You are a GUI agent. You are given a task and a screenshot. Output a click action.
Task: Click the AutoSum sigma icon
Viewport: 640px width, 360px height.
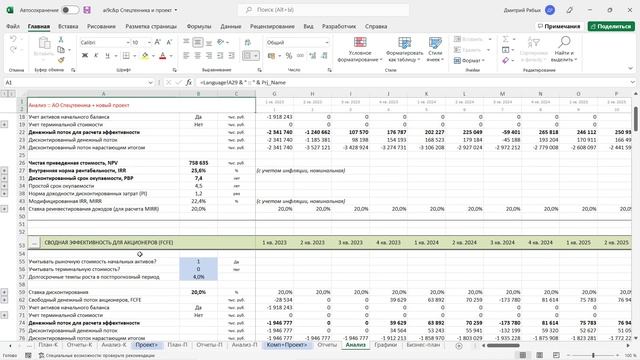click(505, 39)
